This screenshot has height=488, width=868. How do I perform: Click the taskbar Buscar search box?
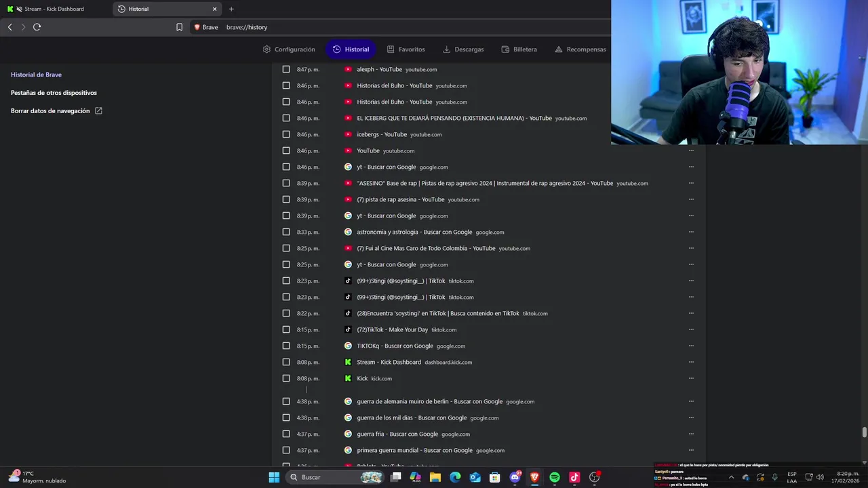(x=336, y=477)
